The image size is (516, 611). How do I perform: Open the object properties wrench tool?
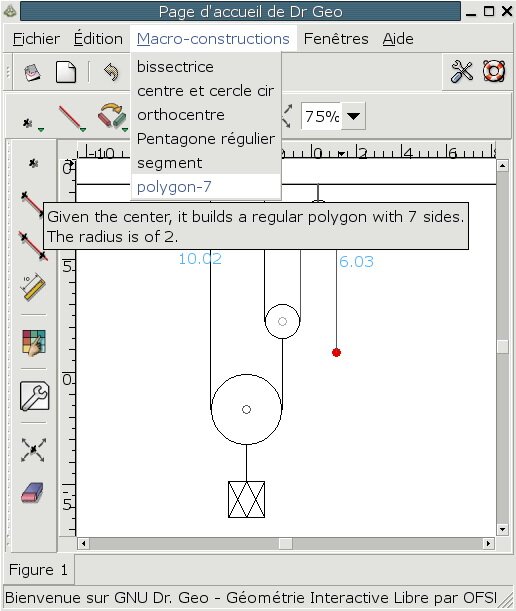coord(35,396)
